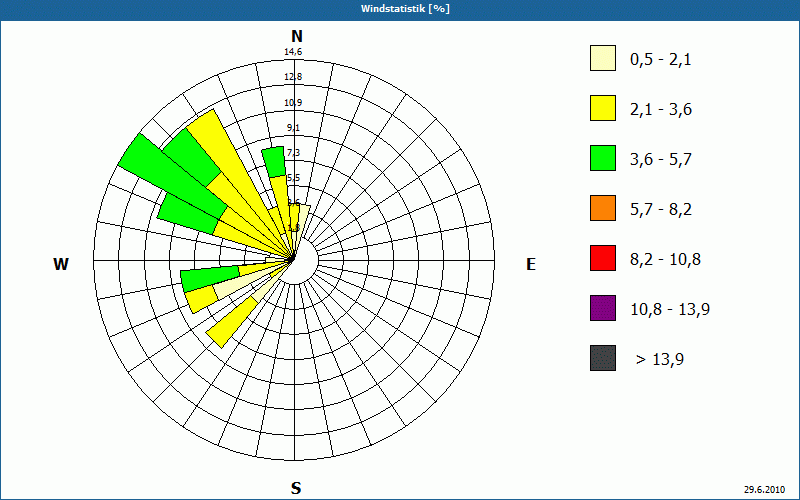Screen dimensions: 800x500
Task: Click the orange 5,7 - 8,2 legend swatch
Action: pos(603,208)
